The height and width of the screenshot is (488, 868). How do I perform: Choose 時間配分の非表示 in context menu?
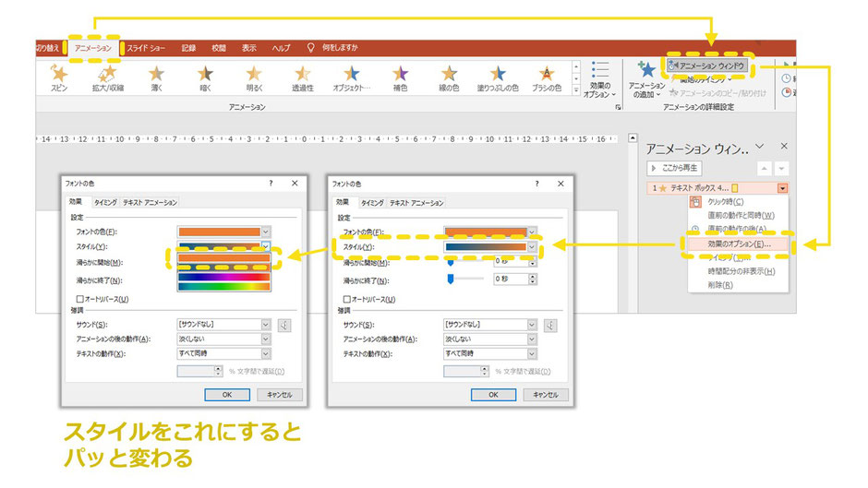[x=739, y=271]
